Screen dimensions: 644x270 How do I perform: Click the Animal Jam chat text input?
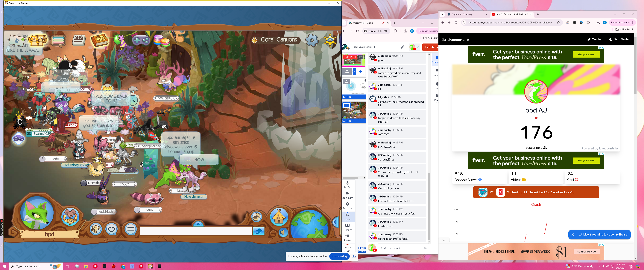(196, 231)
